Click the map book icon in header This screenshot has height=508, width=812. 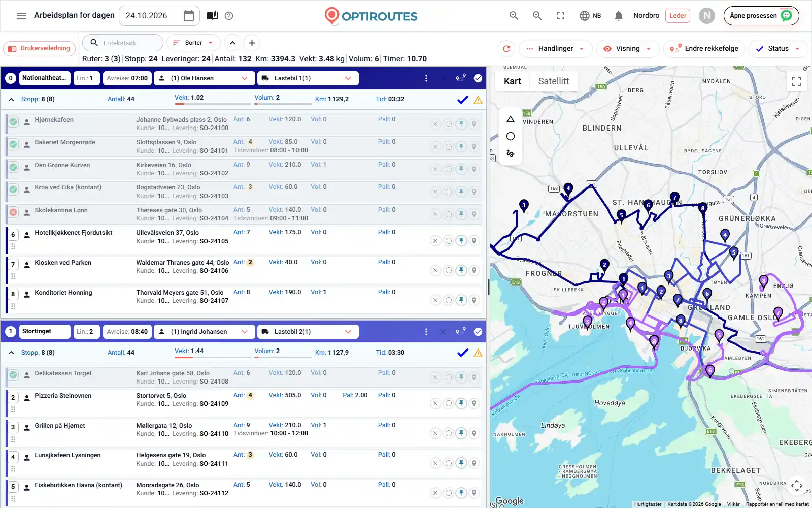pyautogui.click(x=213, y=15)
